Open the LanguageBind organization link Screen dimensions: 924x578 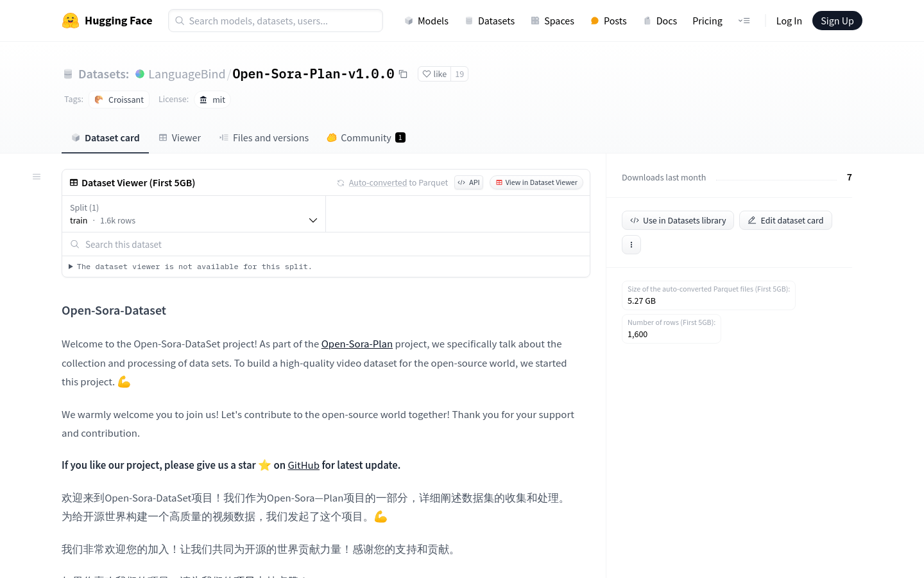(187, 74)
